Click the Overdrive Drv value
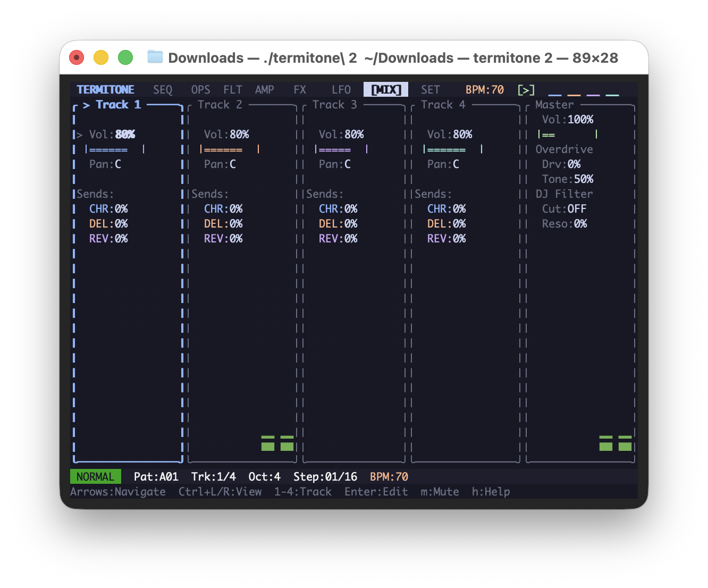The width and height of the screenshot is (708, 588). click(x=574, y=164)
